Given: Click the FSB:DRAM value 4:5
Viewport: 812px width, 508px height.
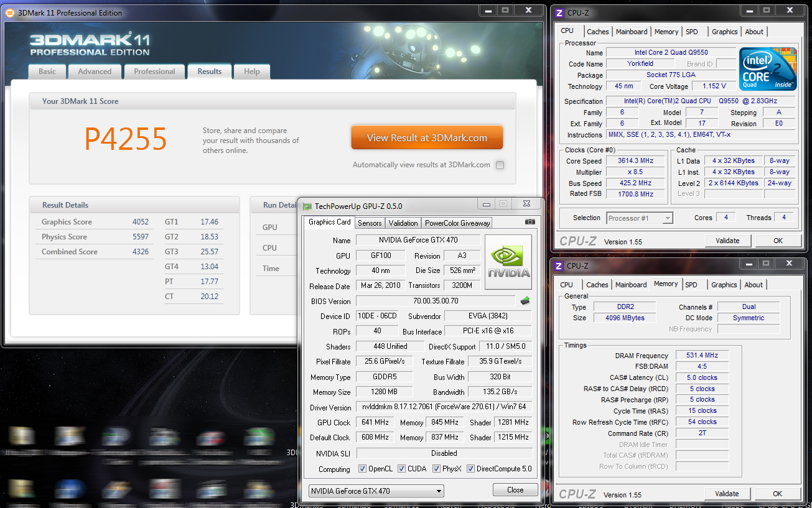Looking at the screenshot, I should coord(702,367).
